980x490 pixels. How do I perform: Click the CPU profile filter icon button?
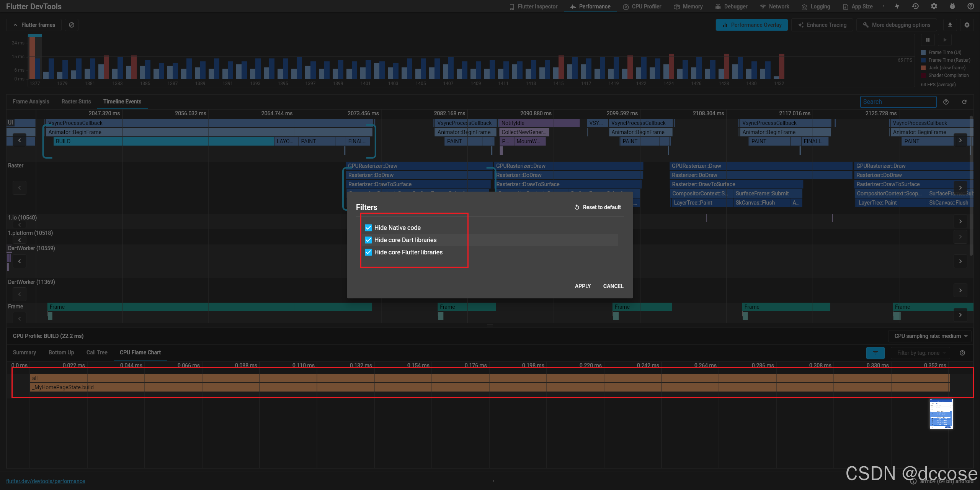875,353
